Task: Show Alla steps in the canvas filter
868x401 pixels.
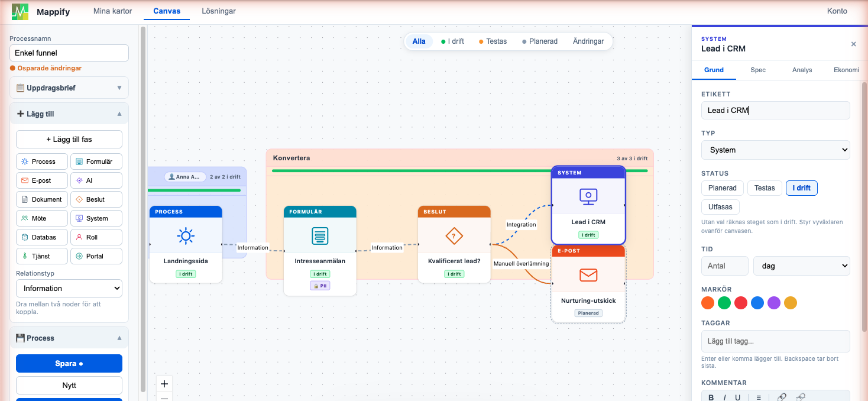Action: 419,41
